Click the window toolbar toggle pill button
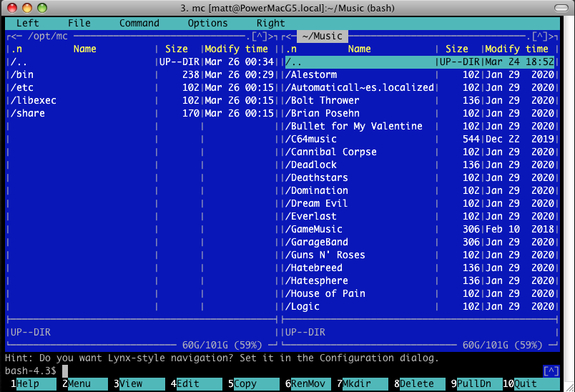Screen dimensions: 575x392 point(561,8)
